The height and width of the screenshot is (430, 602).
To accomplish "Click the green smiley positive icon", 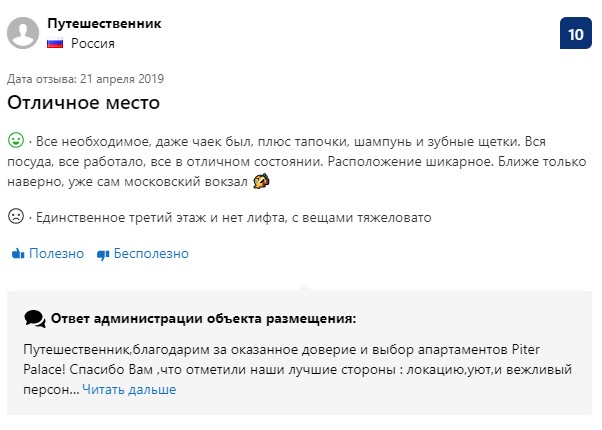I will click(16, 140).
